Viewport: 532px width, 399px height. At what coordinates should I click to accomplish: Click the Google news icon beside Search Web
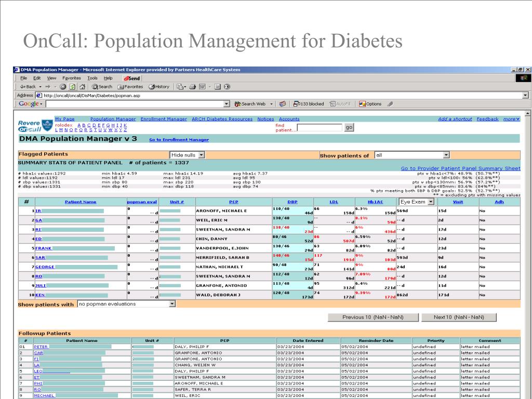pos(282,104)
